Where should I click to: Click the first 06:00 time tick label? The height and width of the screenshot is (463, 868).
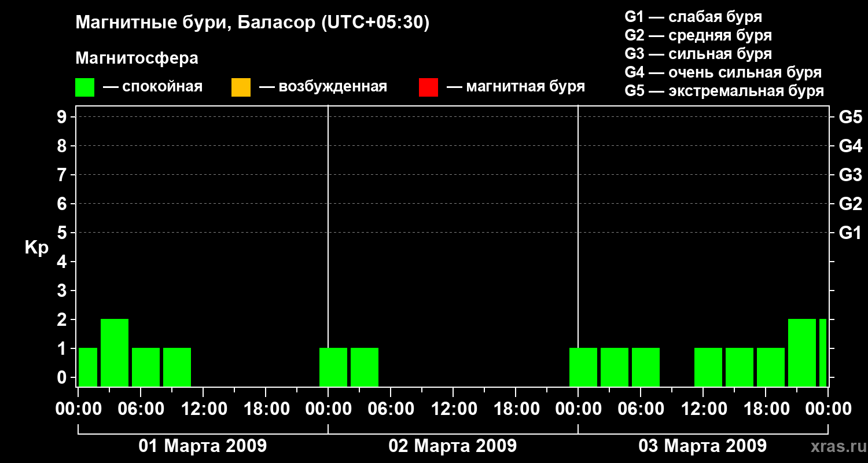(141, 409)
